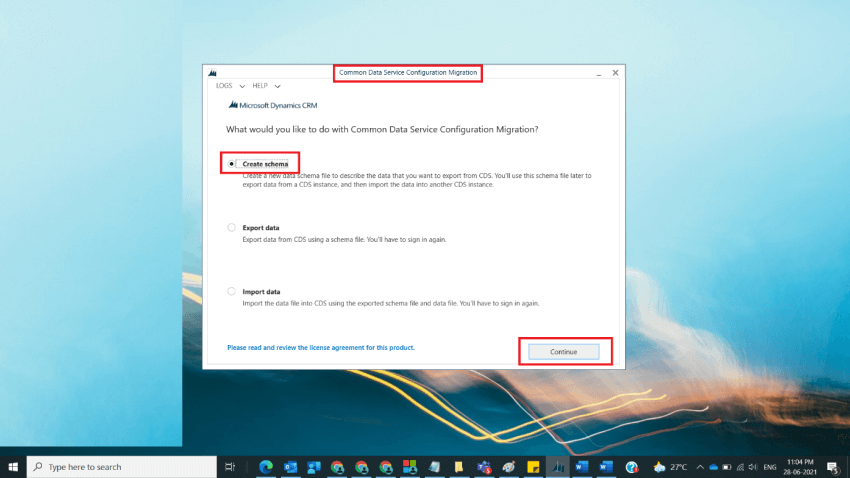Image resolution: width=850 pixels, height=478 pixels.
Task: Select the Import data radio button
Action: (x=231, y=292)
